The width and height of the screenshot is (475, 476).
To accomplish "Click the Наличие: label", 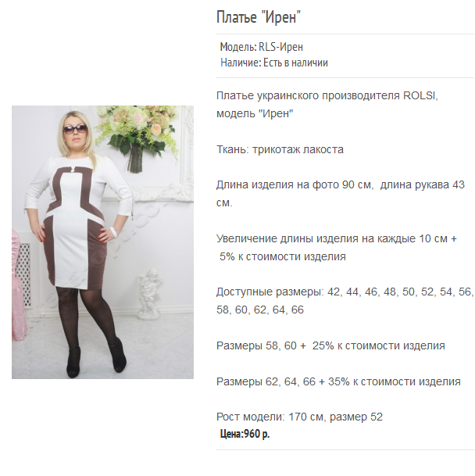I will [x=241, y=63].
